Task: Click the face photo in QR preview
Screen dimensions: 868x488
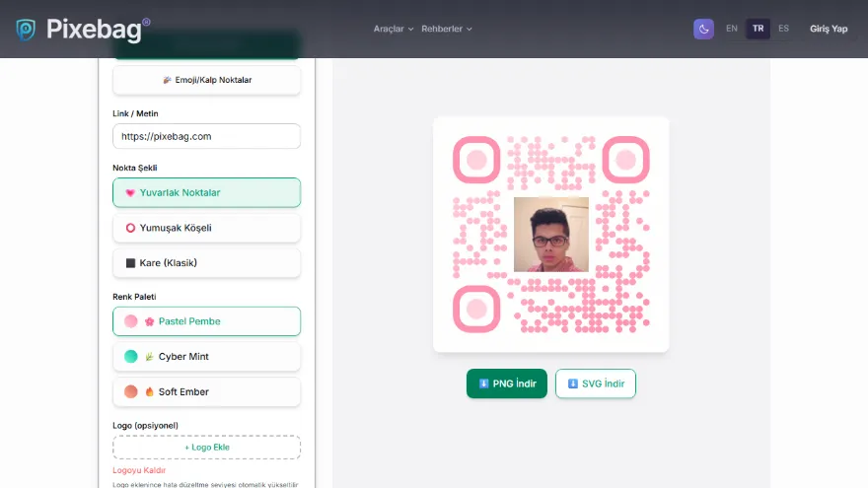Action: [550, 234]
